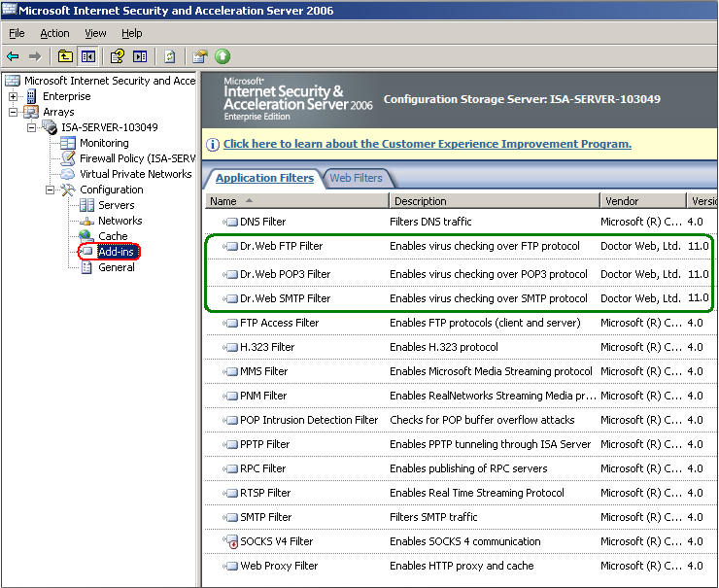Open the Action menu
The image size is (719, 588).
[x=54, y=33]
